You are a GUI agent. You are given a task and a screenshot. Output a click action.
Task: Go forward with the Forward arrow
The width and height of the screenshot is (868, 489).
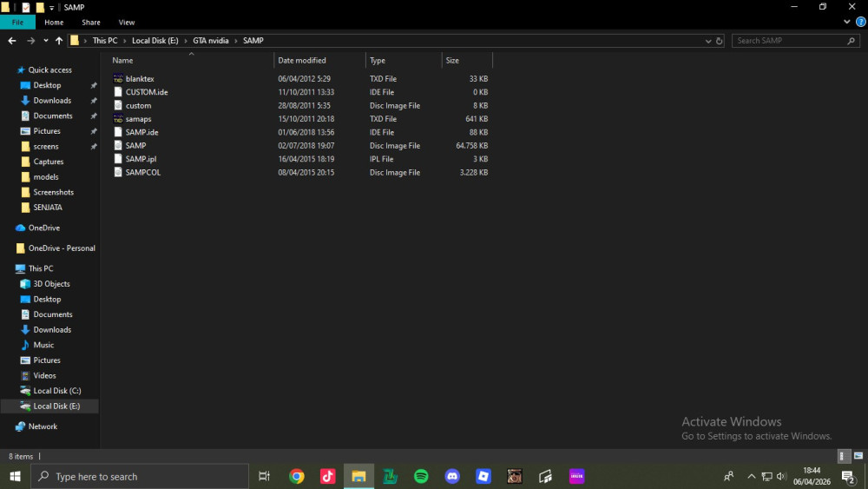coord(30,41)
